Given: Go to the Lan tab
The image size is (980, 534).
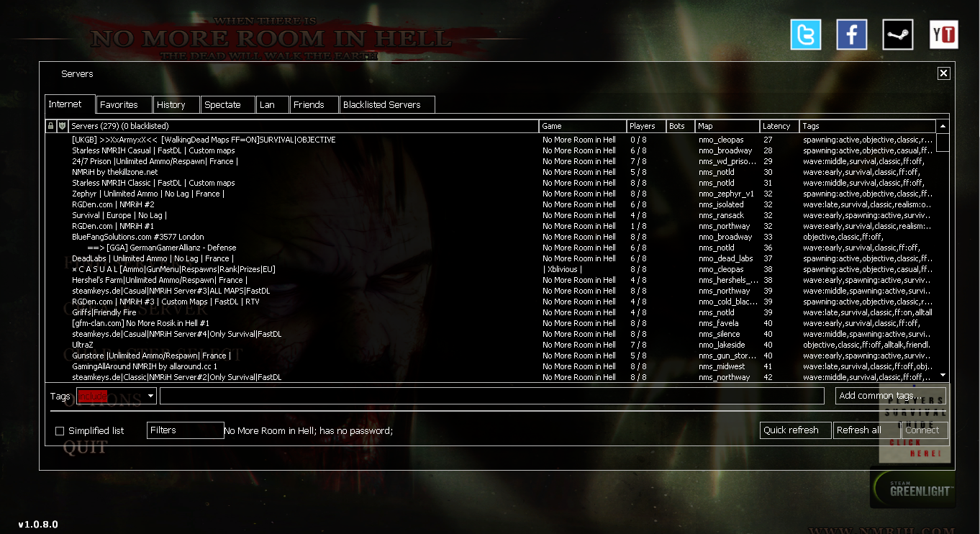Looking at the screenshot, I should coord(273,105).
